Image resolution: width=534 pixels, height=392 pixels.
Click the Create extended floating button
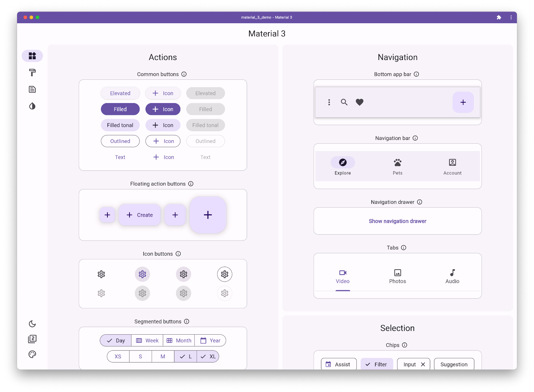pos(140,215)
